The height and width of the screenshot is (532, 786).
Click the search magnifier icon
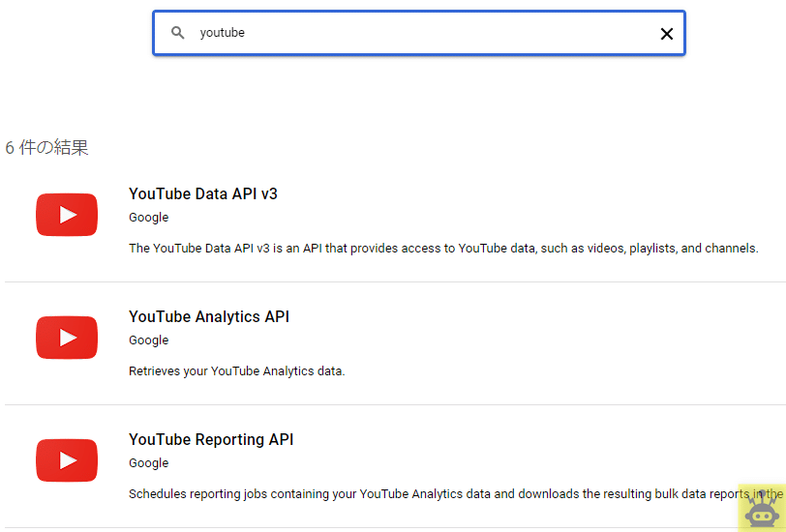pyautogui.click(x=177, y=33)
